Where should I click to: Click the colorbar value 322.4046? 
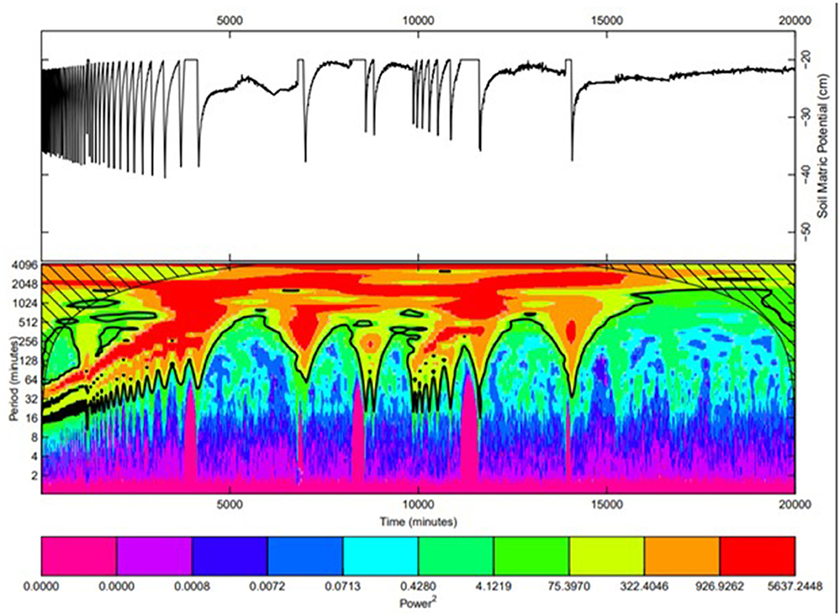click(644, 586)
